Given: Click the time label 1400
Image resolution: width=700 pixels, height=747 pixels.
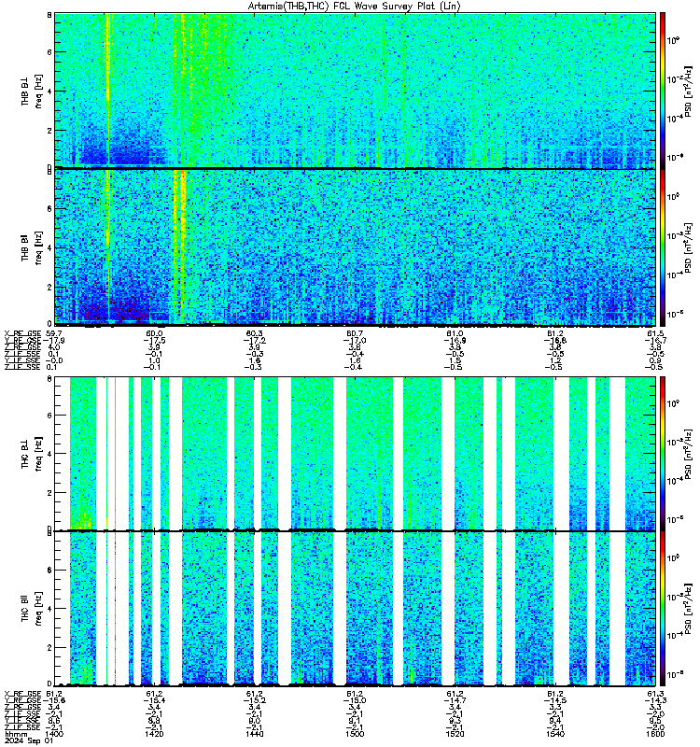Looking at the screenshot, I should pos(54,734).
